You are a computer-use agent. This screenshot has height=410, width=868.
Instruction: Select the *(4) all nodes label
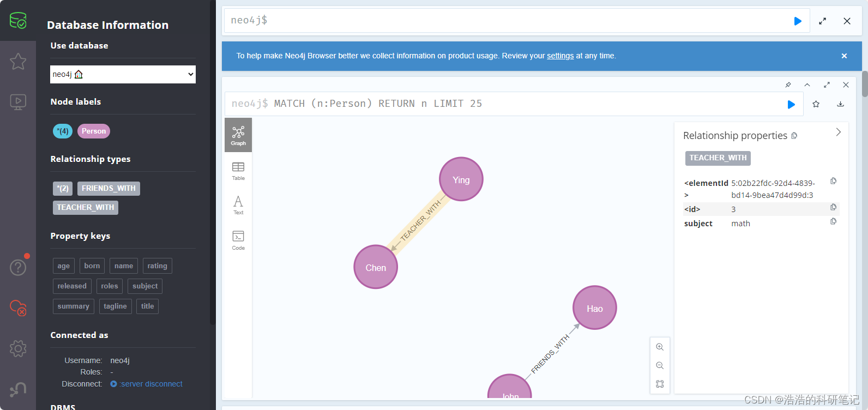click(63, 131)
